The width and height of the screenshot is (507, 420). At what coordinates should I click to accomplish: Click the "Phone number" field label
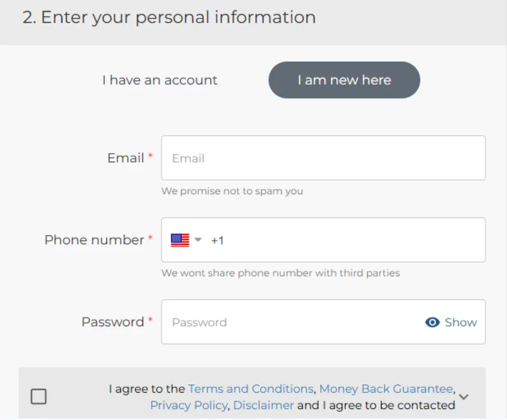click(x=94, y=240)
